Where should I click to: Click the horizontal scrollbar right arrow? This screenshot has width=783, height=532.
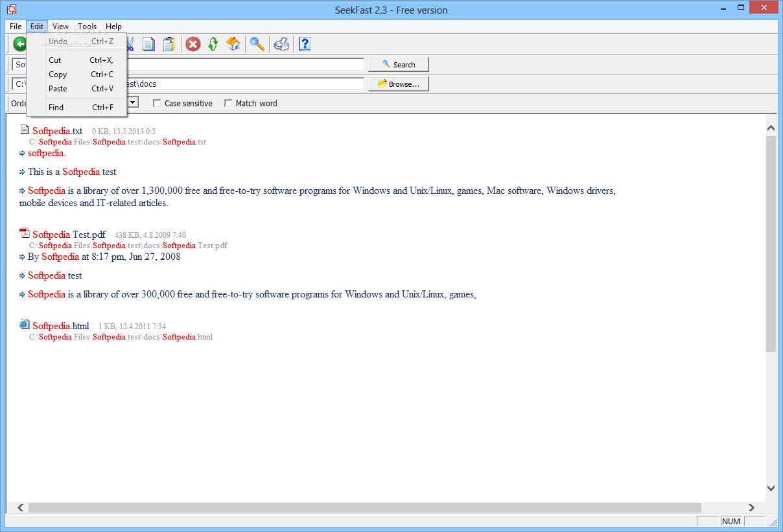752,507
